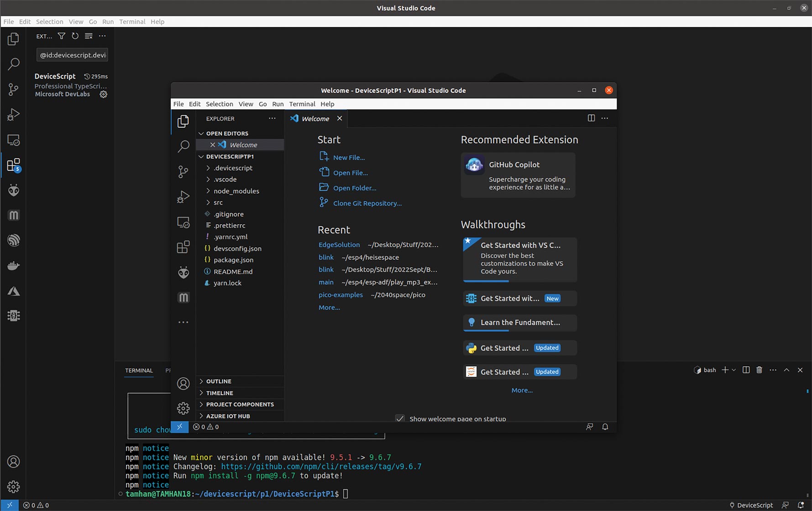This screenshot has width=812, height=511.
Task: Toggle Show welcome page on startup checkbox
Action: 400,419
